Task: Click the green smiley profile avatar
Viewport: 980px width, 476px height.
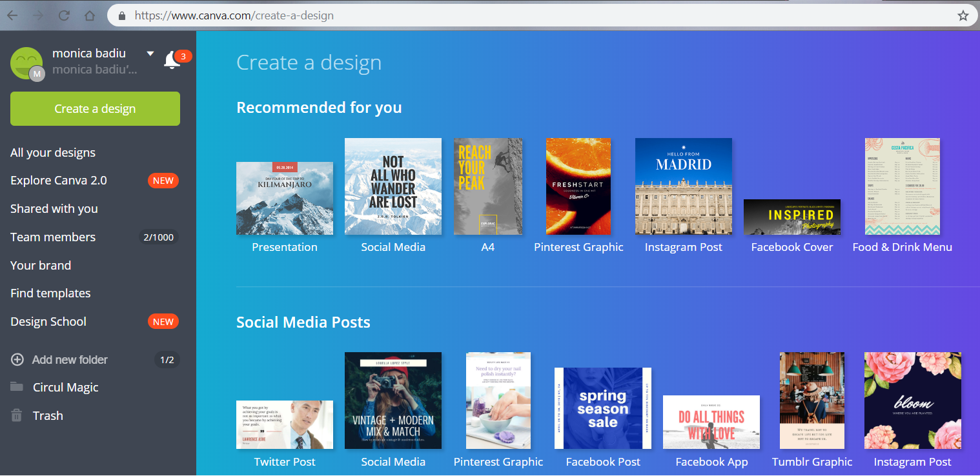Action: 26,63
